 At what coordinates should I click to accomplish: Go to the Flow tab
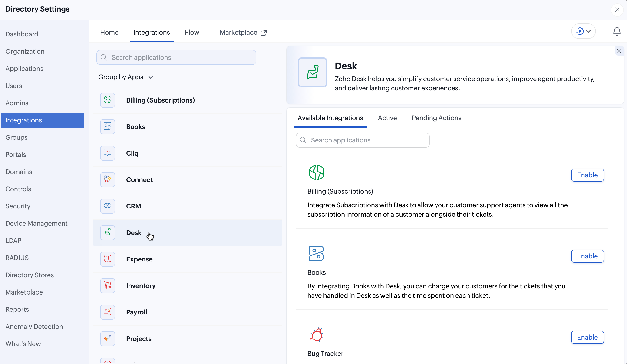192,32
